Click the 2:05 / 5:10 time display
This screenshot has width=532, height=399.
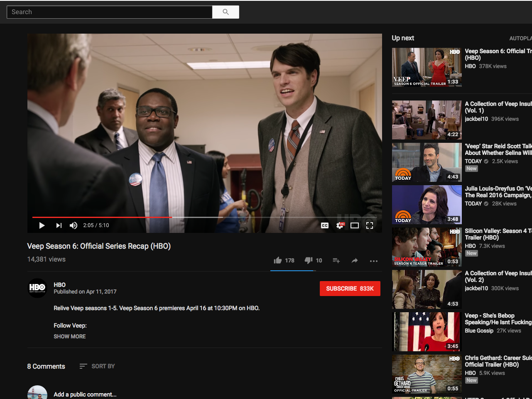pyautogui.click(x=96, y=225)
